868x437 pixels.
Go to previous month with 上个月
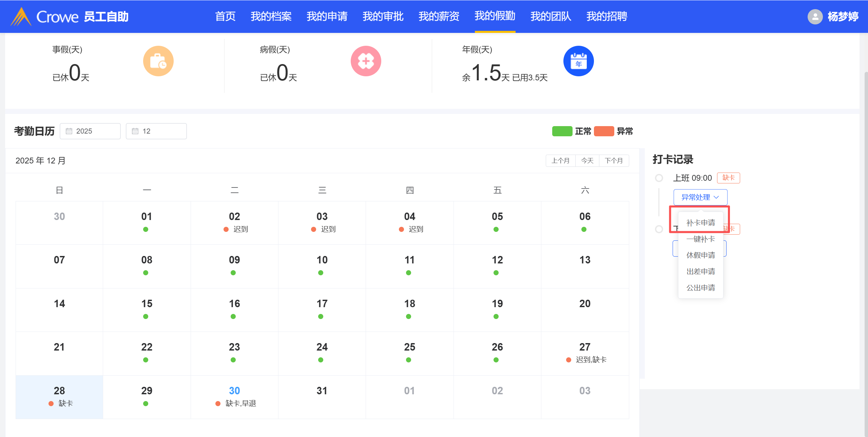point(560,161)
